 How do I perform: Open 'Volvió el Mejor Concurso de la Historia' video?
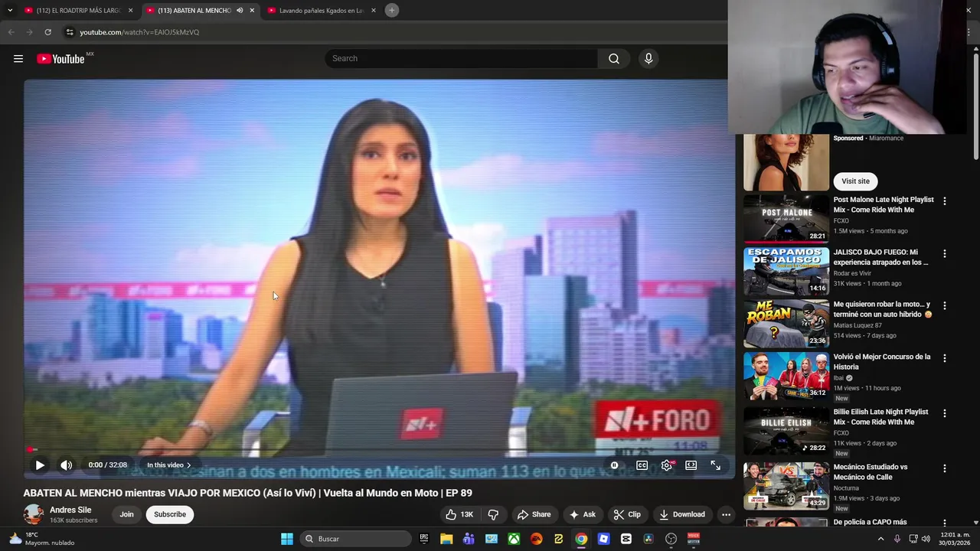pyautogui.click(x=882, y=362)
